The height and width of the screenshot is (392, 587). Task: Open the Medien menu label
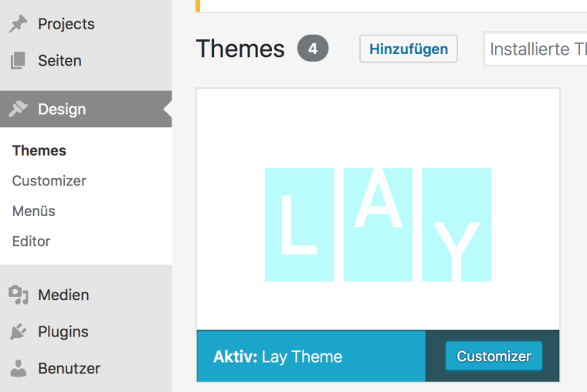click(63, 295)
